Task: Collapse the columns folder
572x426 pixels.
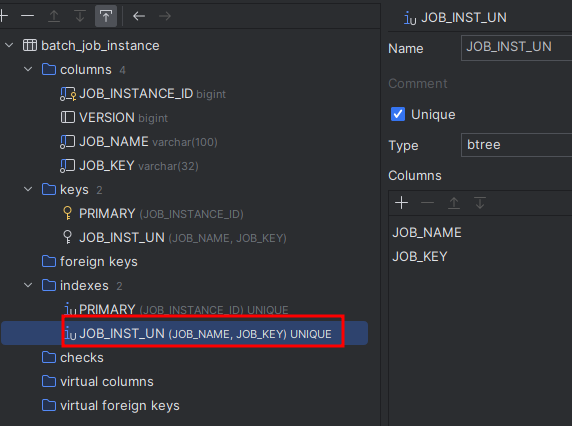Action: 28,69
